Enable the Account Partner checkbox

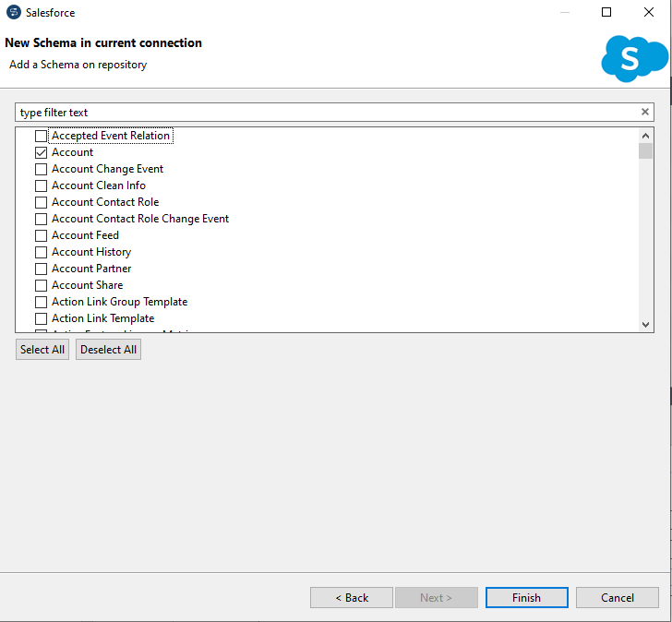pos(42,269)
